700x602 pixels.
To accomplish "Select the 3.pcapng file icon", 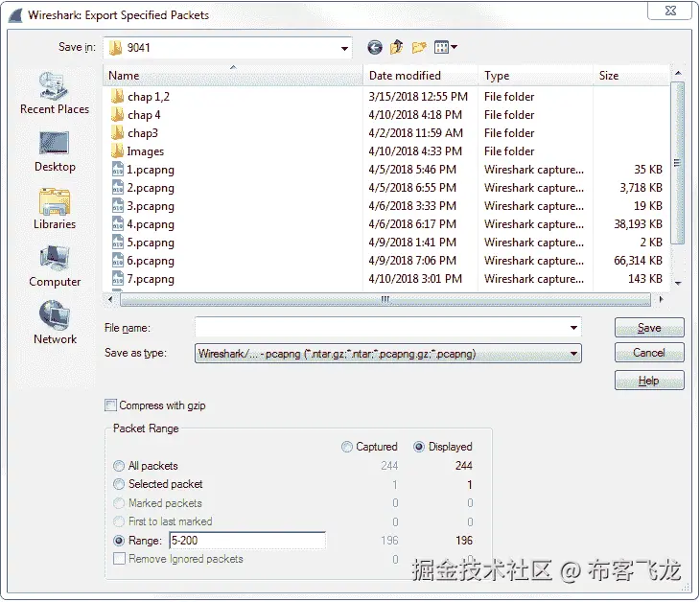I will pos(117,206).
